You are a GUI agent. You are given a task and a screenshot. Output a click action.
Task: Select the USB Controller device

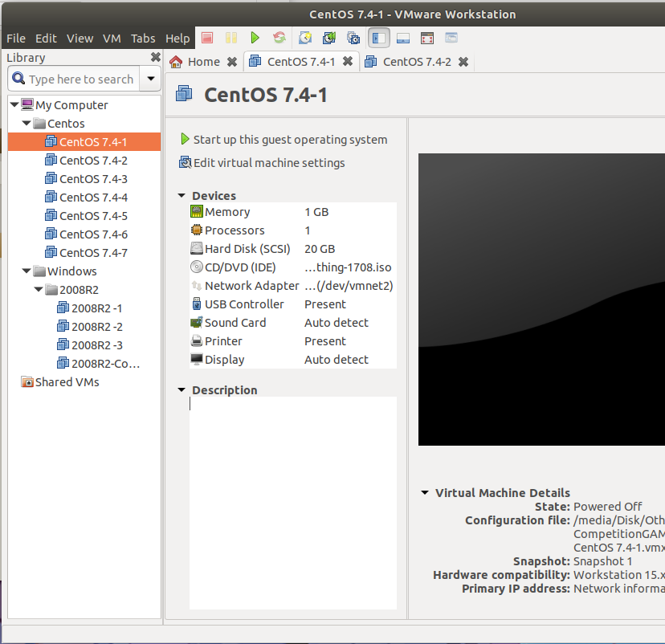pyautogui.click(x=293, y=304)
